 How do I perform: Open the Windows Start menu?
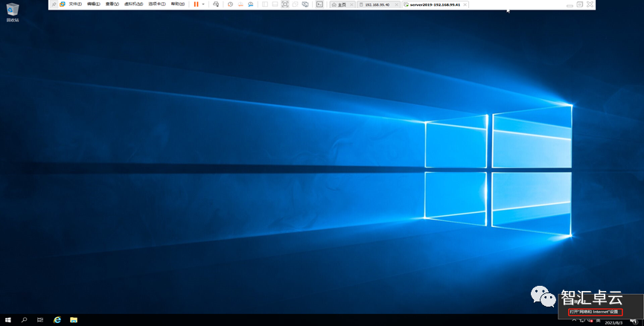(x=7, y=320)
